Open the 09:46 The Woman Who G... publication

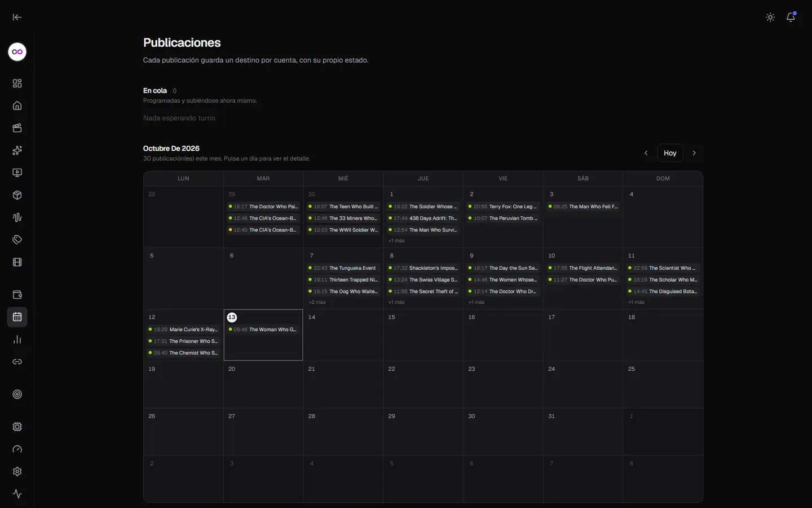click(263, 330)
